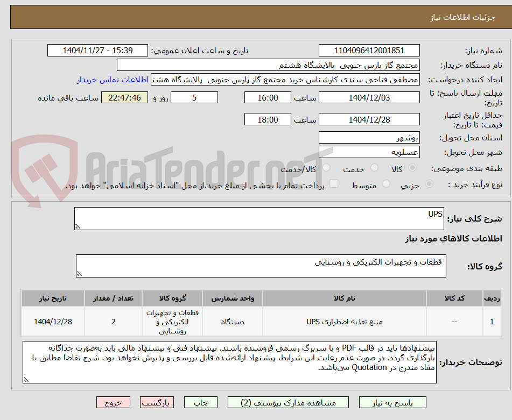Click the خروج exit button
Viewport: 512px width, 420px height.
[113, 402]
